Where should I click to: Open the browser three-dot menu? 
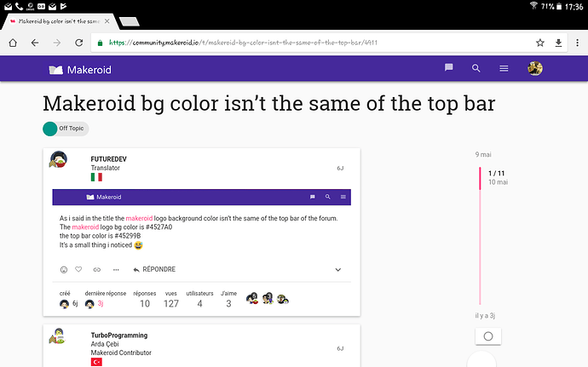pos(577,43)
